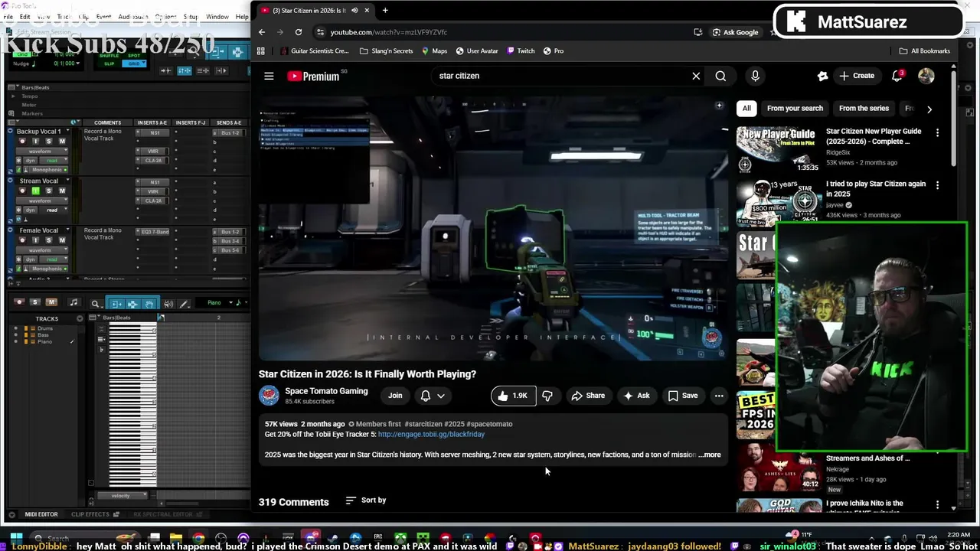
Task: Click the notation view music note icon
Action: coord(73,303)
